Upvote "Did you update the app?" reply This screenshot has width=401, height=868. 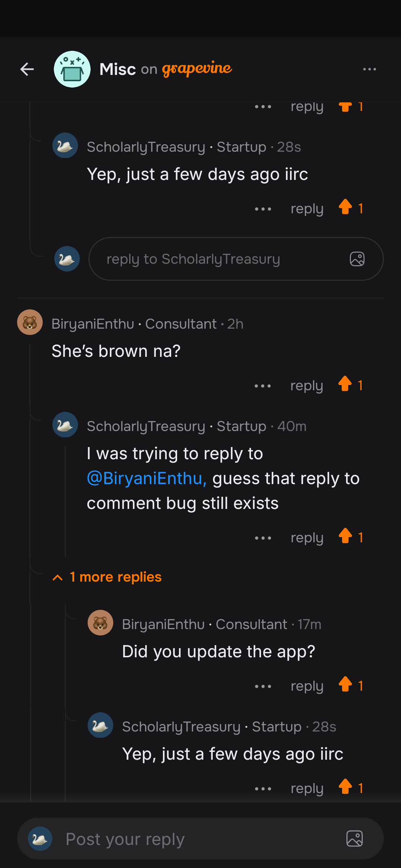click(345, 684)
